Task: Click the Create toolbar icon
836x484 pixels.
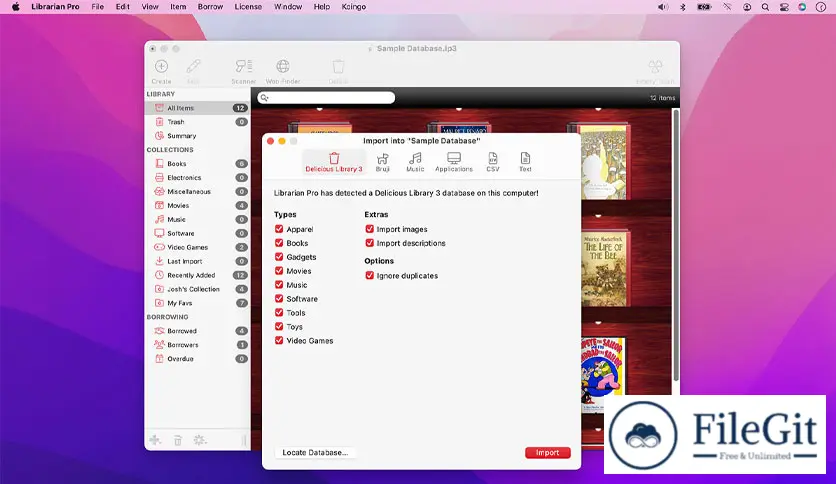Action: point(161,71)
